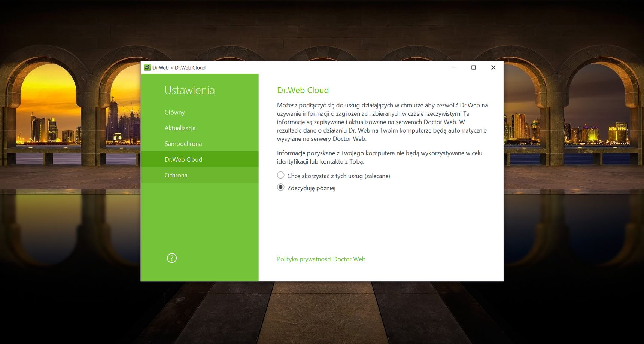The width and height of the screenshot is (644, 344).
Task: Click the Dr.Web spider logo in title bar
Action: point(147,67)
